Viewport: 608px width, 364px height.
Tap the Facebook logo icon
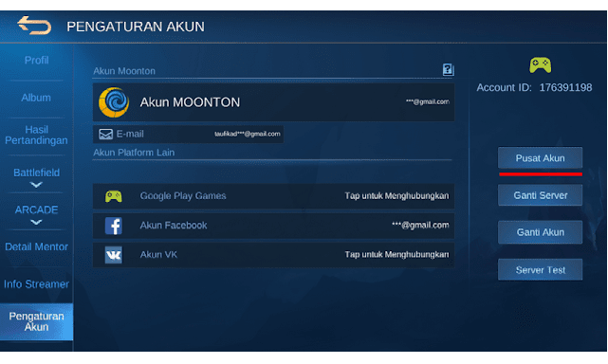click(x=114, y=226)
